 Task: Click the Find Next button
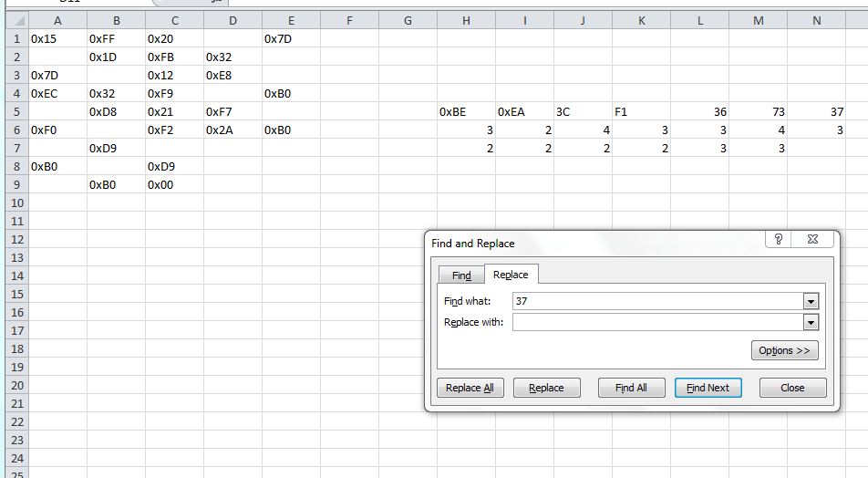pyautogui.click(x=708, y=388)
